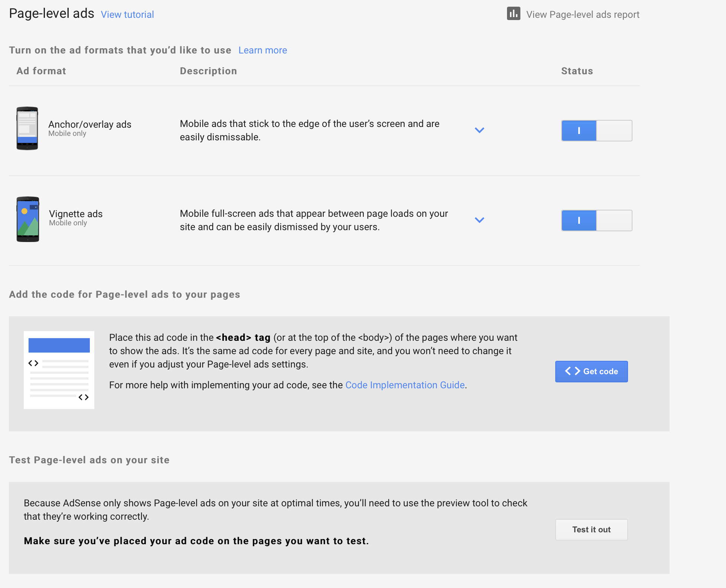This screenshot has height=588, width=726.
Task: Open the View tutorial link
Action: (x=127, y=14)
